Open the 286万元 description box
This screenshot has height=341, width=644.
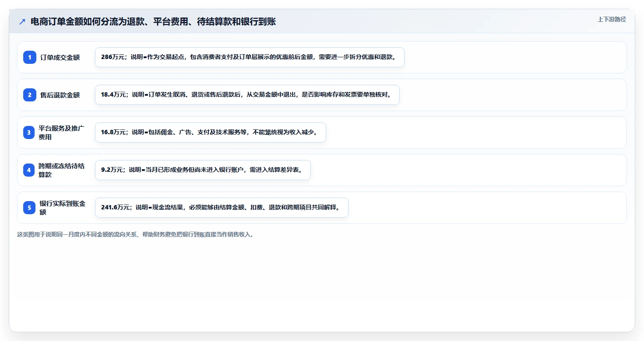[x=250, y=57]
